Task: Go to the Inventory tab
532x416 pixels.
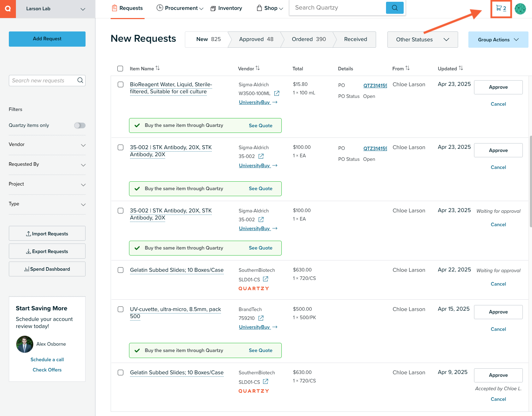Action: (x=226, y=8)
